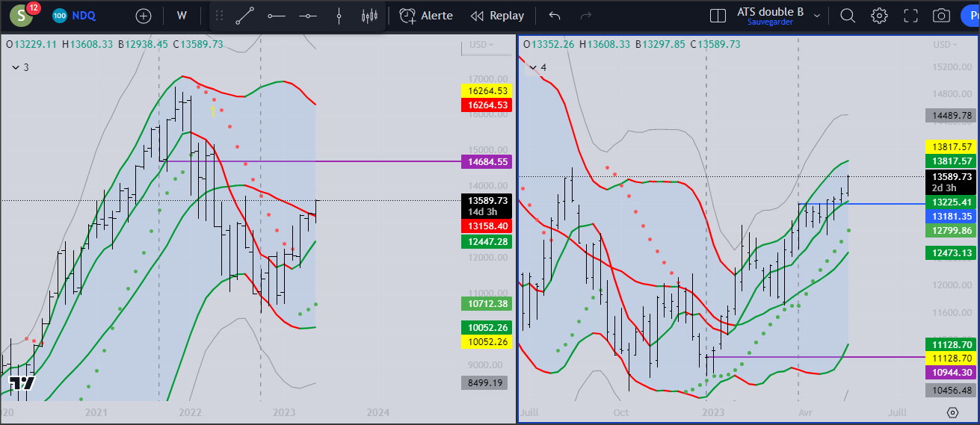
Task: Grab the floating drawing toolbar handle
Action: coord(220,16)
